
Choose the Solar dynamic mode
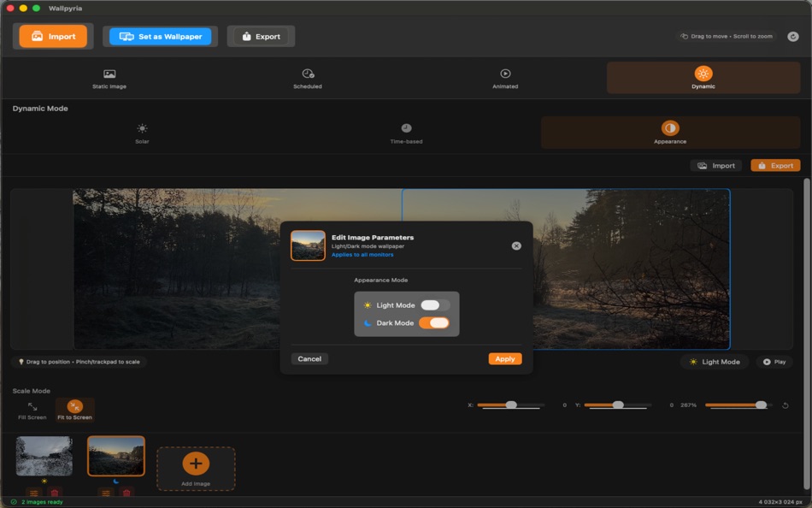tap(142, 133)
